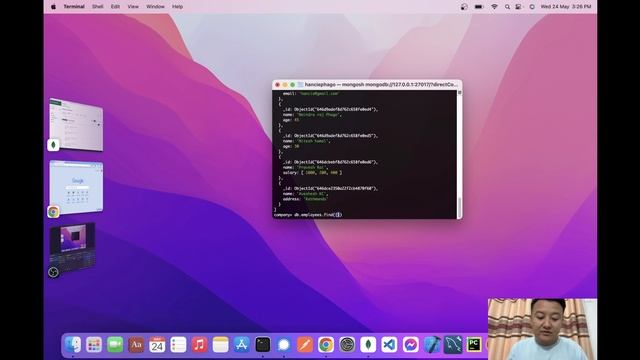640x360 pixels.
Task: Click the Terminal window title bar text
Action: [x=381, y=84]
